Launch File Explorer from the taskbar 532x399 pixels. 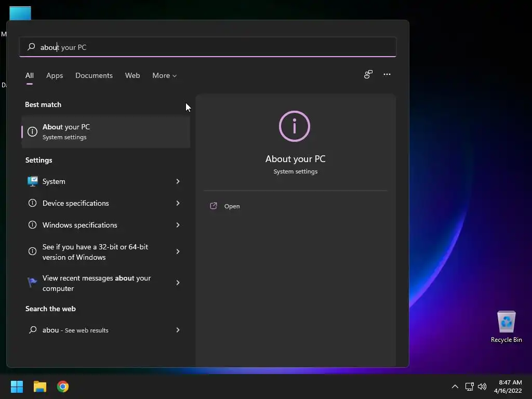coord(39,387)
